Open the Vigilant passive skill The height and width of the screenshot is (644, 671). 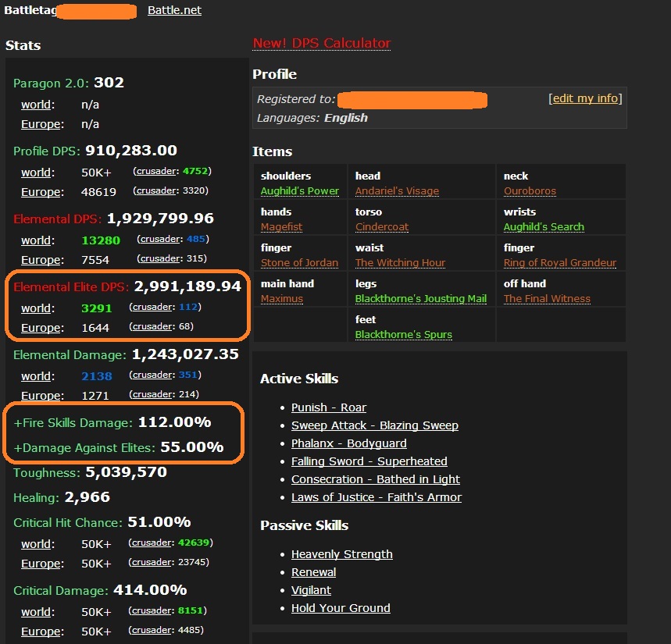[311, 590]
